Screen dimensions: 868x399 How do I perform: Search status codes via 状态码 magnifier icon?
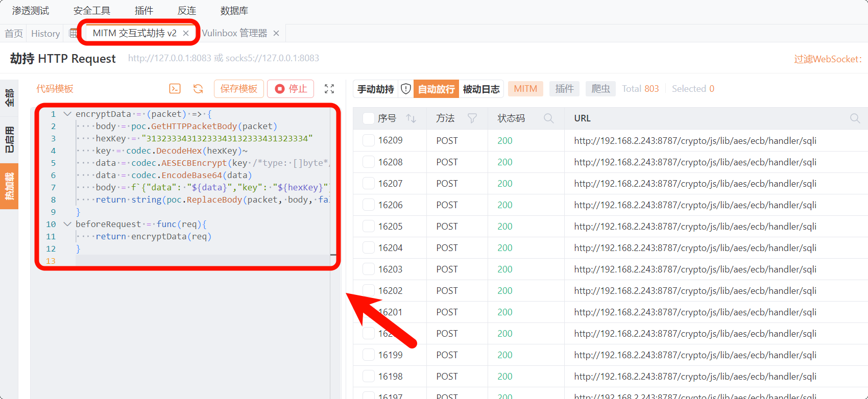point(549,118)
